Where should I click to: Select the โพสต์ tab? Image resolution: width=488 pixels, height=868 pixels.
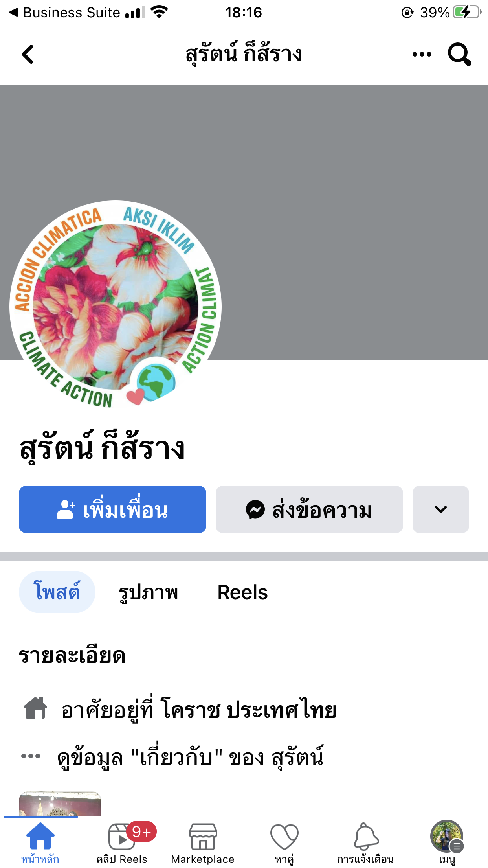coord(57,592)
